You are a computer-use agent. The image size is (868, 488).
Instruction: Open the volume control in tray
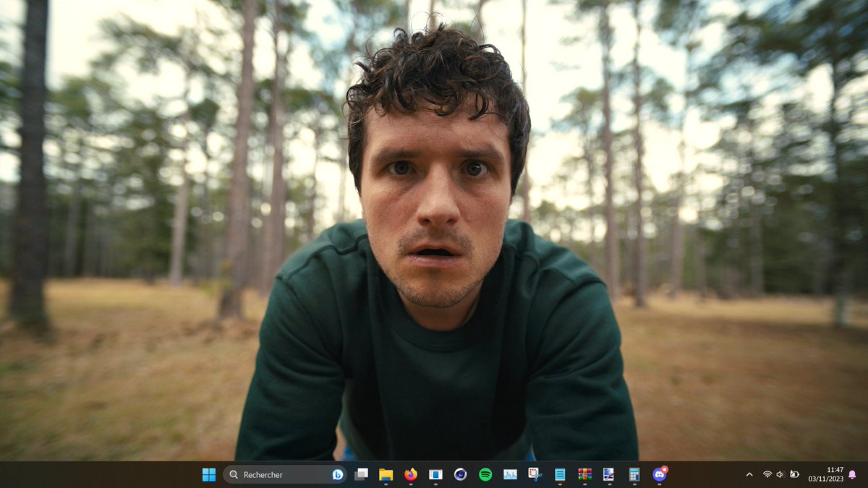(x=780, y=474)
